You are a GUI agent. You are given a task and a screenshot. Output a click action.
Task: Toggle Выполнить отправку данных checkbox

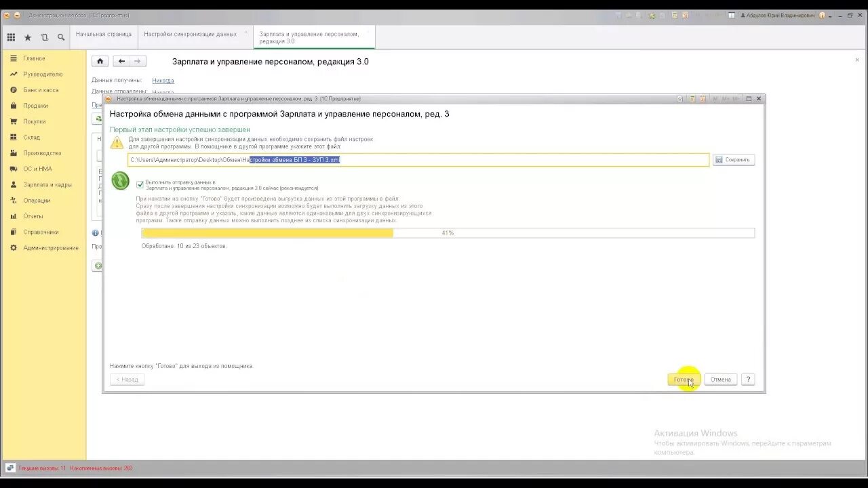point(140,184)
